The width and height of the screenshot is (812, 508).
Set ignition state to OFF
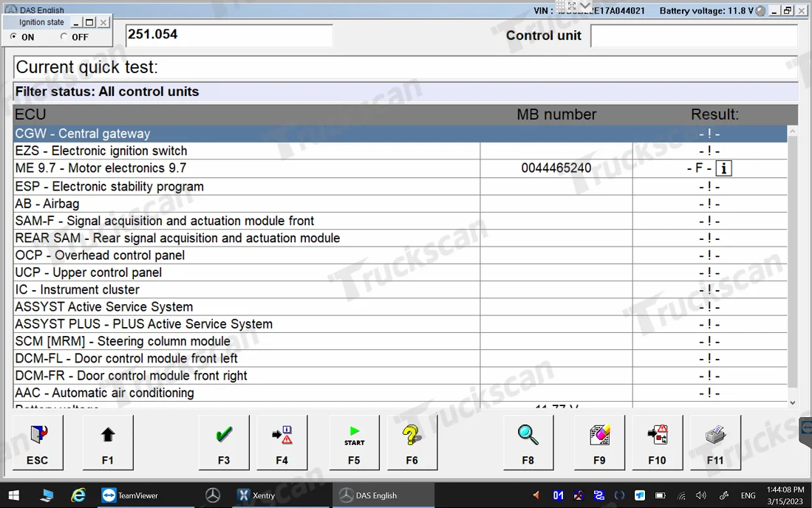tap(64, 36)
